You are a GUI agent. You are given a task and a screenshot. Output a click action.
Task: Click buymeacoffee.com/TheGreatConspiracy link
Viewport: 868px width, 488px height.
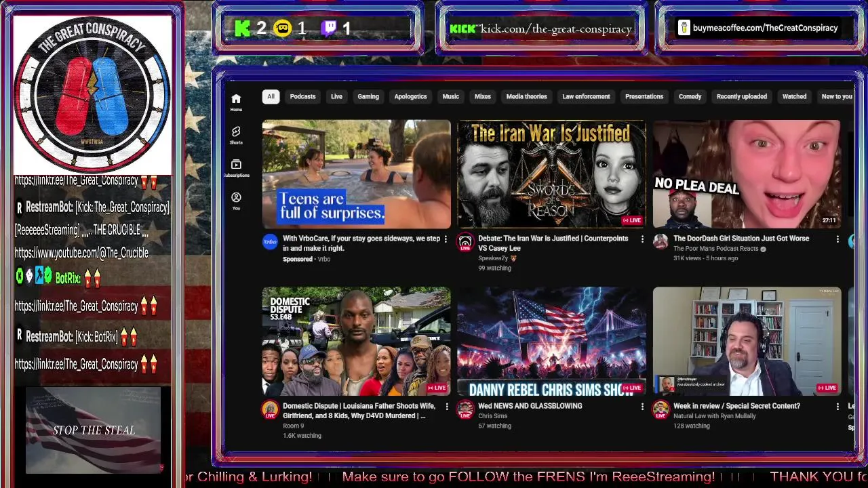[x=765, y=28]
